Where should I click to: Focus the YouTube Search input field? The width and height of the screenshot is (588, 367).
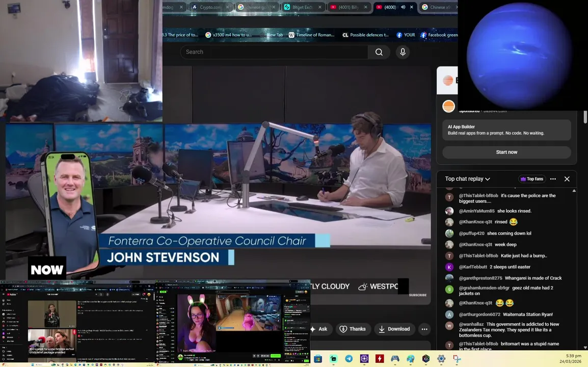[x=274, y=52]
